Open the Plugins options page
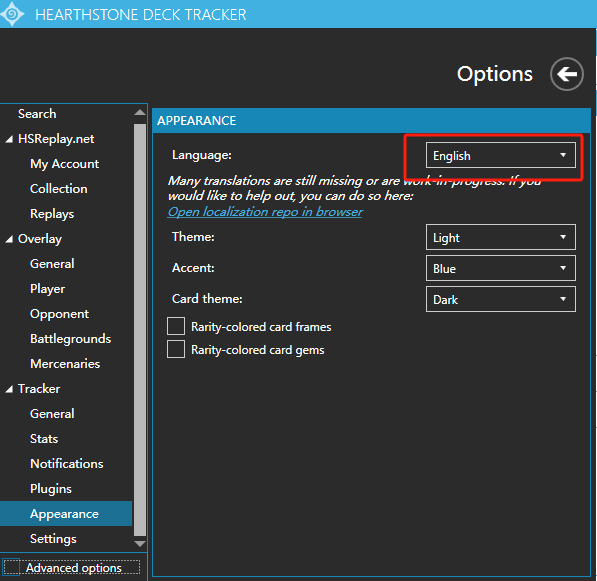Screen dimensions: 597x581 51,489
